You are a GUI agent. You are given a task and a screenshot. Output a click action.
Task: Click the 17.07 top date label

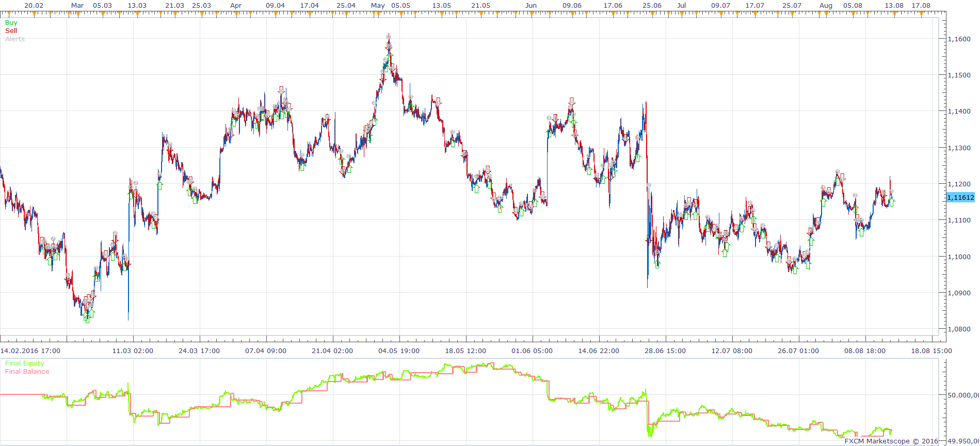[754, 6]
